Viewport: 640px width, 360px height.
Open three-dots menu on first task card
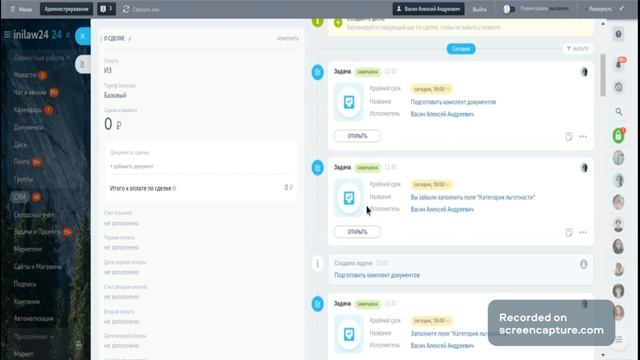(x=583, y=136)
